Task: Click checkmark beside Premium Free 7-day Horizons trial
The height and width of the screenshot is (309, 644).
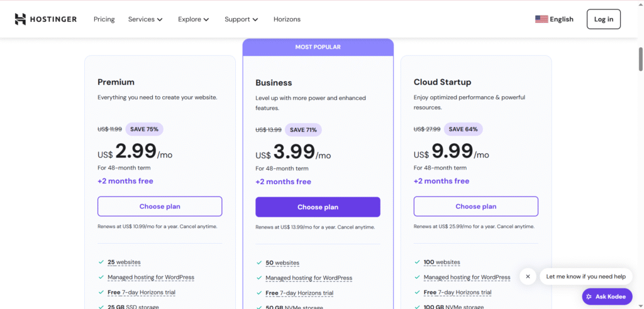Action: click(x=101, y=292)
